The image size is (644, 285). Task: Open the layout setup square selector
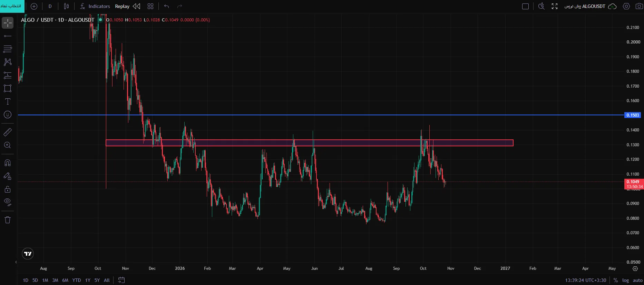[x=526, y=6]
